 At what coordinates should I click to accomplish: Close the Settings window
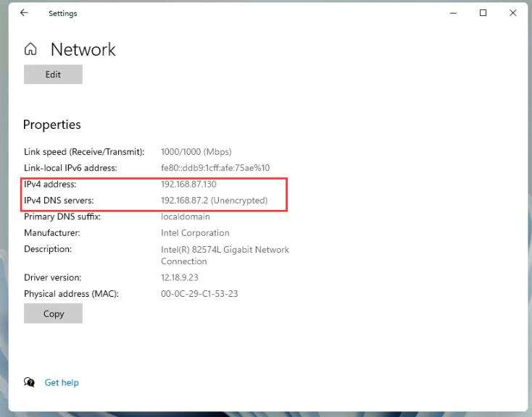513,13
